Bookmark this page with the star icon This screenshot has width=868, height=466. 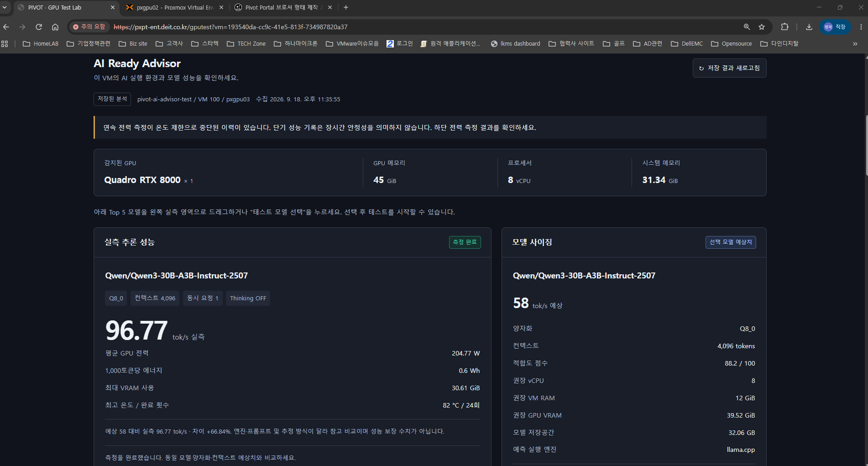[x=762, y=27]
